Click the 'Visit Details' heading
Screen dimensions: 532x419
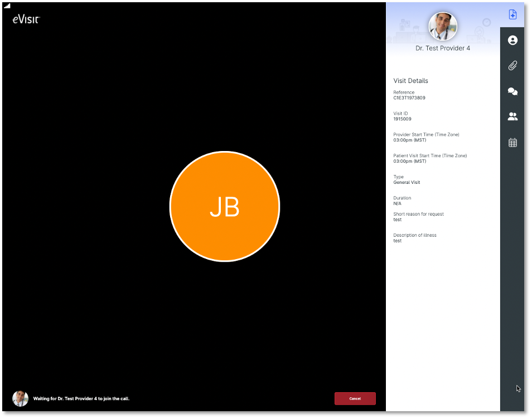pyautogui.click(x=410, y=81)
